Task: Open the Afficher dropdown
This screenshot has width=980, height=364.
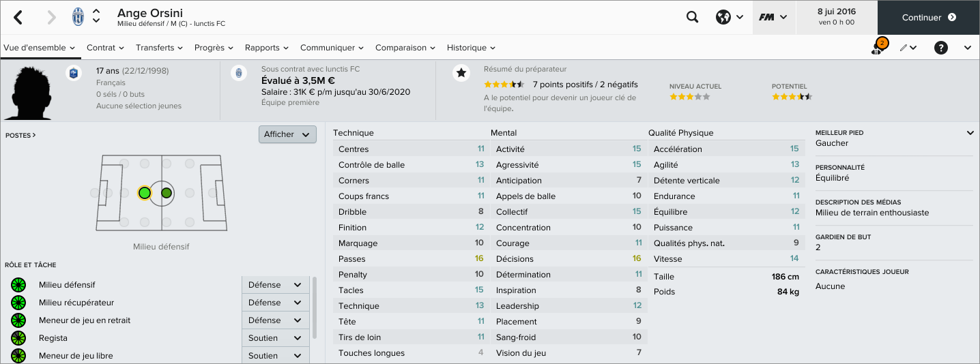Action: click(287, 134)
